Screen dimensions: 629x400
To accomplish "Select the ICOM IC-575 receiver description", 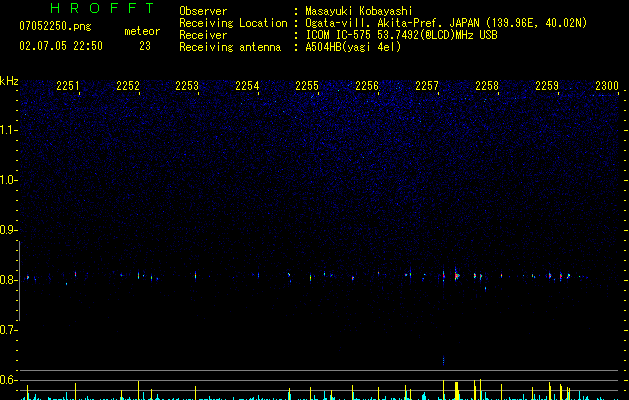I will 401,35.
